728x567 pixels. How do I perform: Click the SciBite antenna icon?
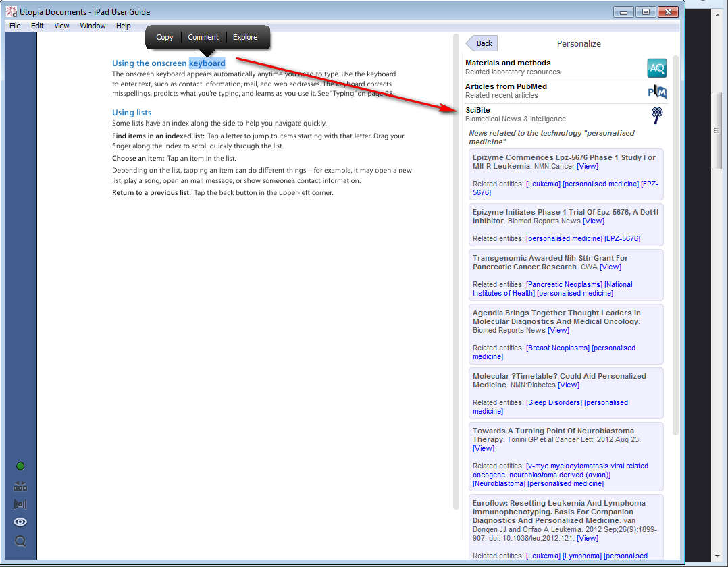pos(656,115)
